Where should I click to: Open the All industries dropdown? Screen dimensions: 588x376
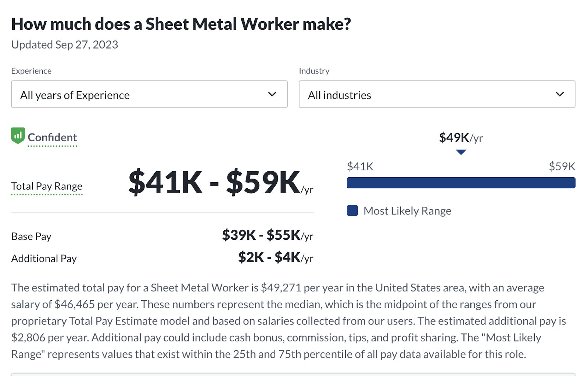point(437,95)
